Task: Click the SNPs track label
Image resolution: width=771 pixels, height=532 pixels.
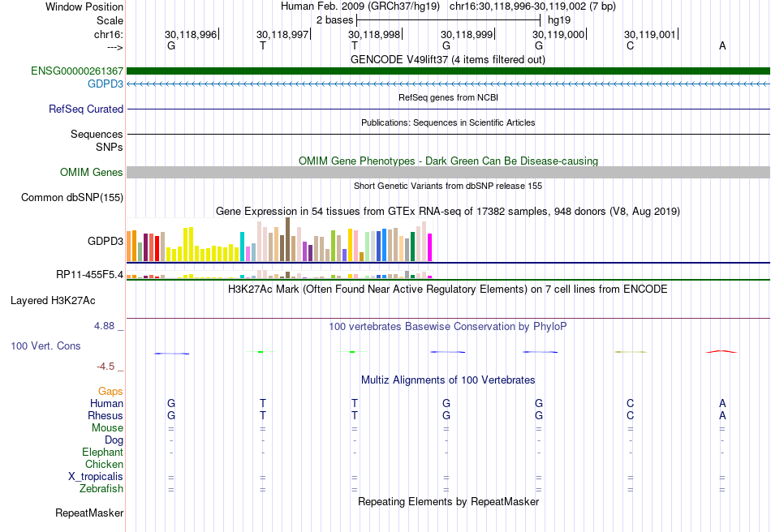Action: 110,147
